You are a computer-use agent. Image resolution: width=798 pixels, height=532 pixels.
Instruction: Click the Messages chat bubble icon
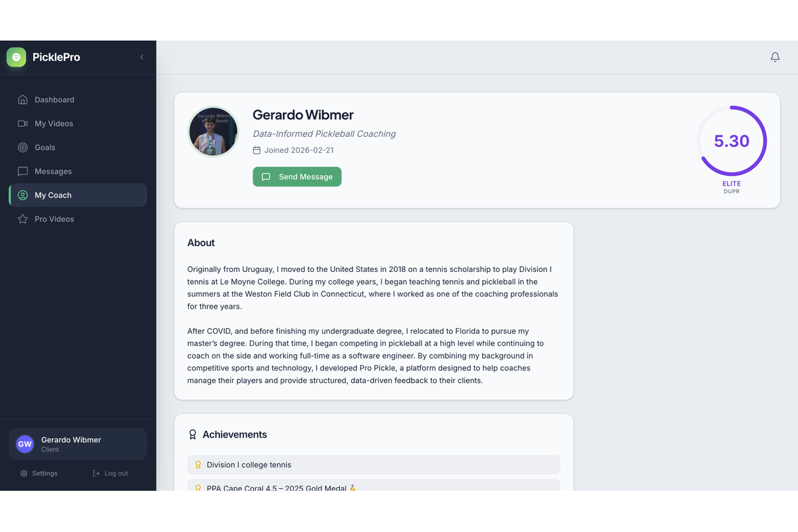pos(23,172)
